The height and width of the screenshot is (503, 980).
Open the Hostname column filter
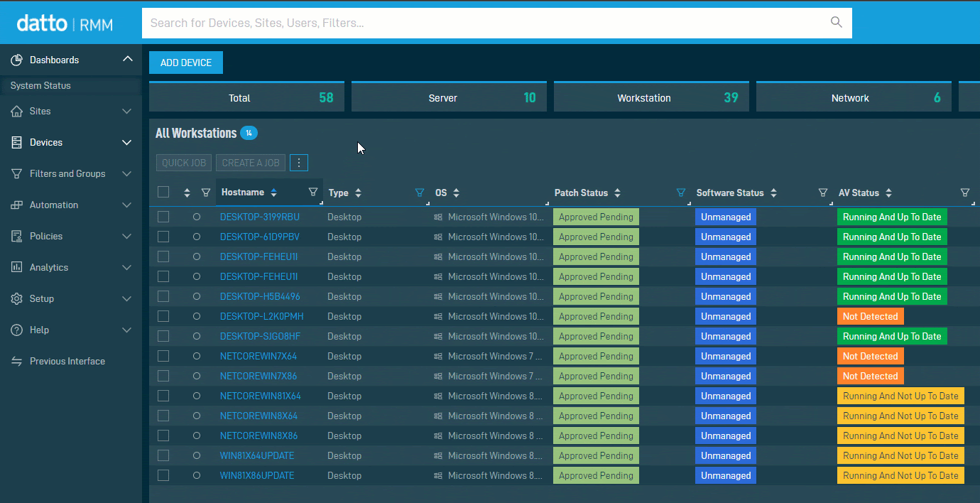(313, 192)
